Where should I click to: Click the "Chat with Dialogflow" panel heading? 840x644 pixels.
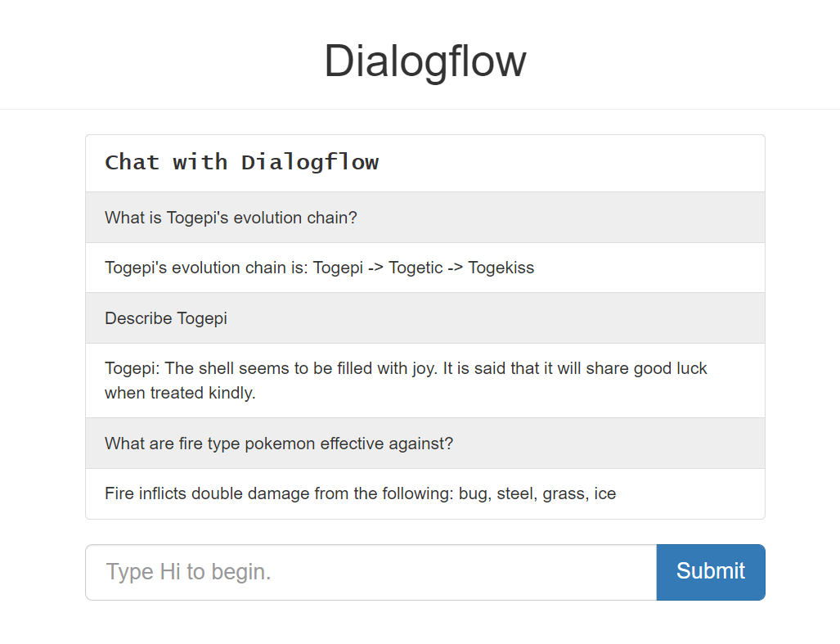pyautogui.click(x=242, y=162)
